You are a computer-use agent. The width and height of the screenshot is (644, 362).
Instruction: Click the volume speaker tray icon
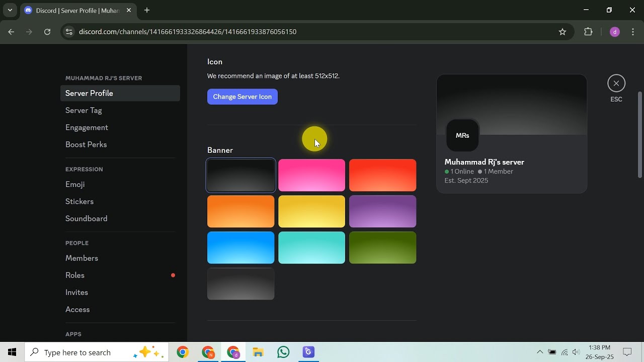click(577, 352)
